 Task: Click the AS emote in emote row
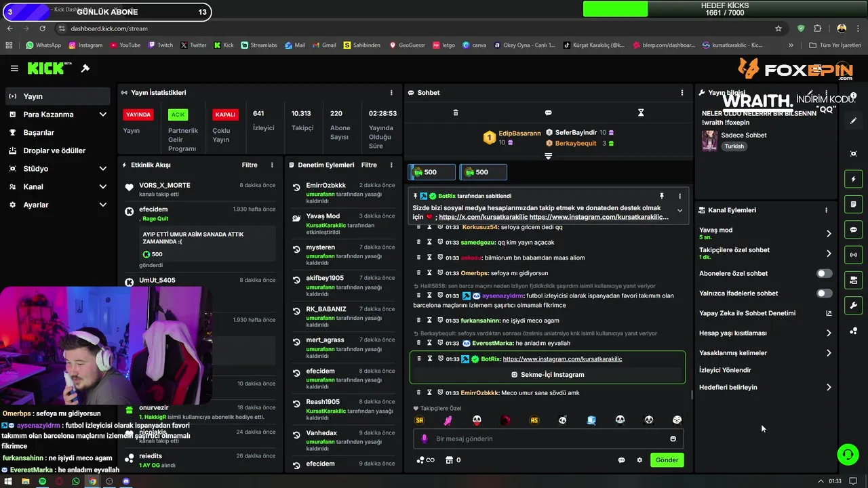point(534,420)
